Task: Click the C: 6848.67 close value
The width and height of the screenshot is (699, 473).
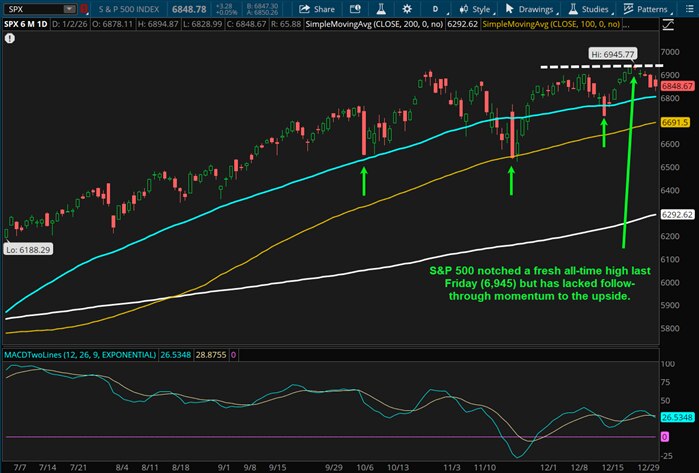Action: pyautogui.click(x=247, y=24)
